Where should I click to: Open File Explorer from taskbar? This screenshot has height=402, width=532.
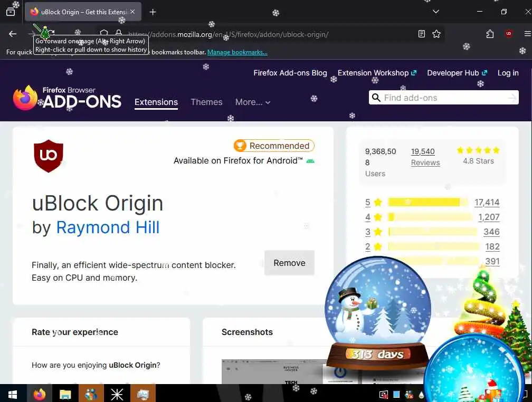coord(65,394)
